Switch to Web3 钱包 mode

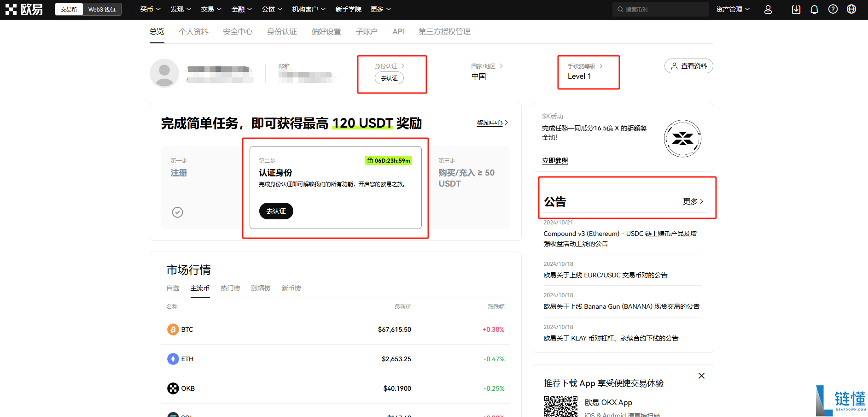click(x=102, y=9)
